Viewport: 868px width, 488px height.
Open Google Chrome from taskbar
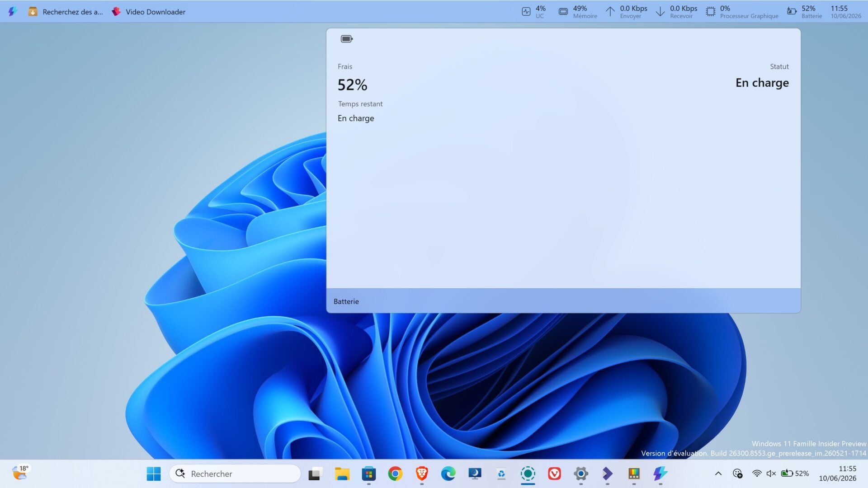coord(395,474)
